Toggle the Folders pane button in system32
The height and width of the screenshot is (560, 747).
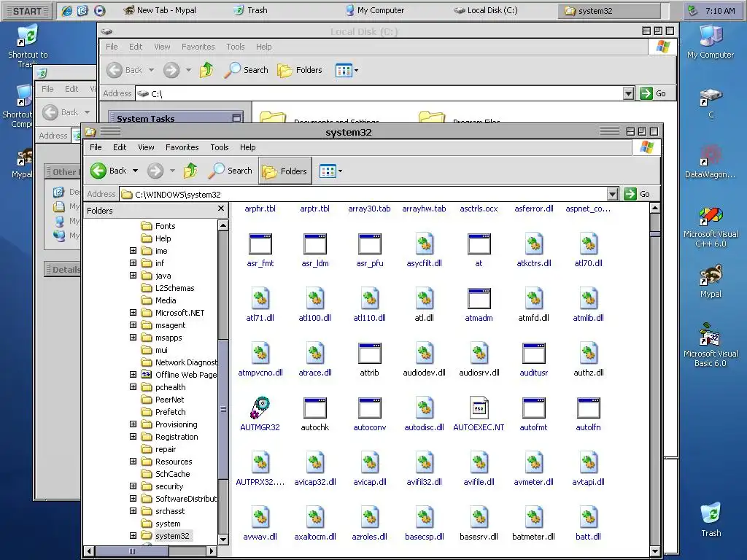pyautogui.click(x=285, y=171)
